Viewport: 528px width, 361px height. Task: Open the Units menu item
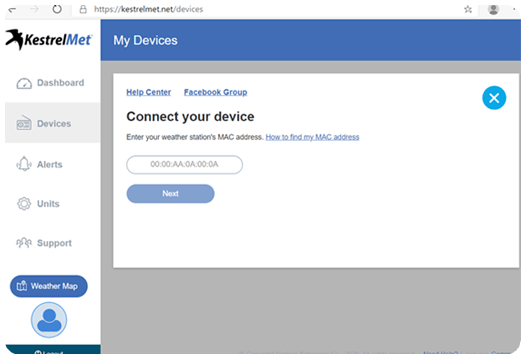[x=53, y=203]
